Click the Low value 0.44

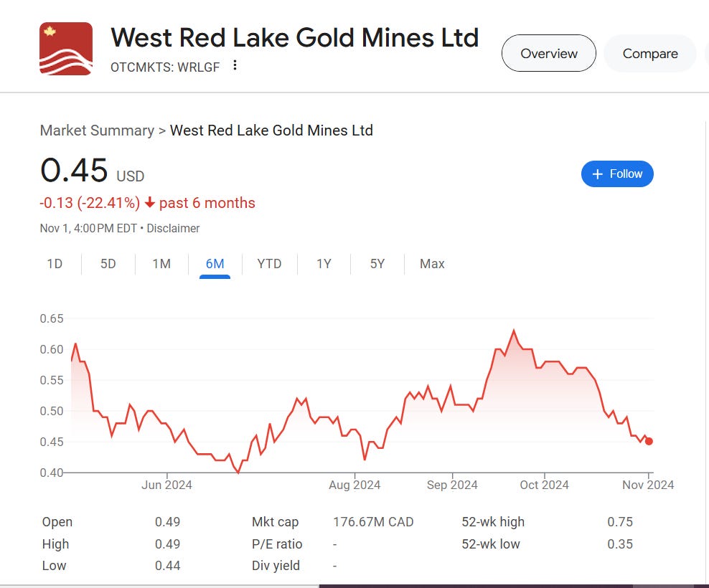(x=168, y=565)
